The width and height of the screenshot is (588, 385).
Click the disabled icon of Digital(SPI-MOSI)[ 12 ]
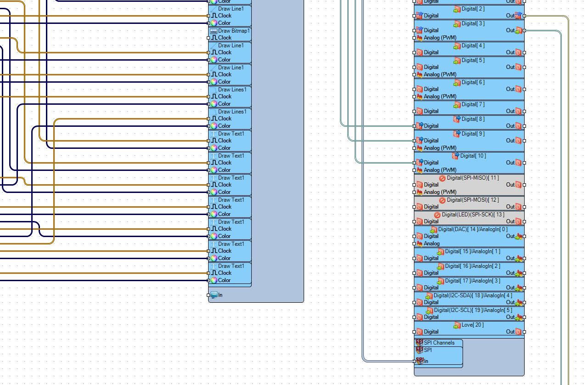[442, 200]
